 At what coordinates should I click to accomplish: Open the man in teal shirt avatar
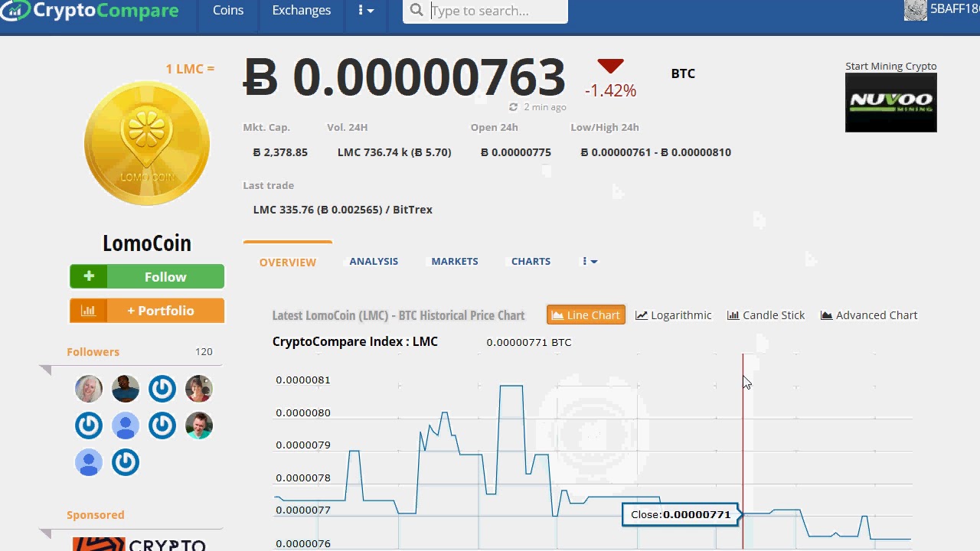199,425
